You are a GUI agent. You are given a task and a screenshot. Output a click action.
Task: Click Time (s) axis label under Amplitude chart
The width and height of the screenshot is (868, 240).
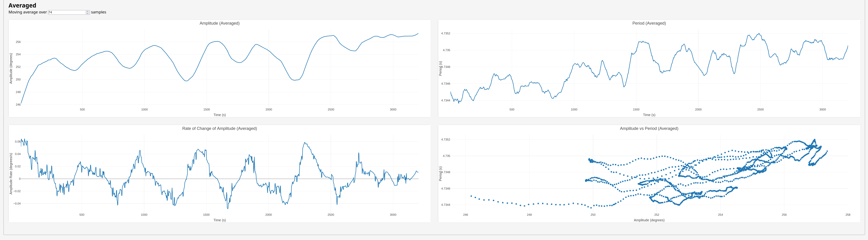(219, 115)
